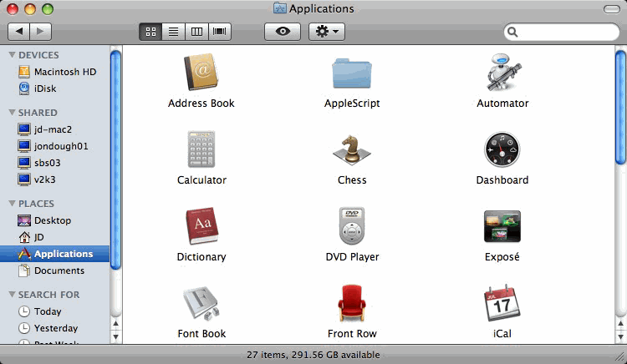Click the "Address Book" label
Screen dimensions: 627x364
201,104
